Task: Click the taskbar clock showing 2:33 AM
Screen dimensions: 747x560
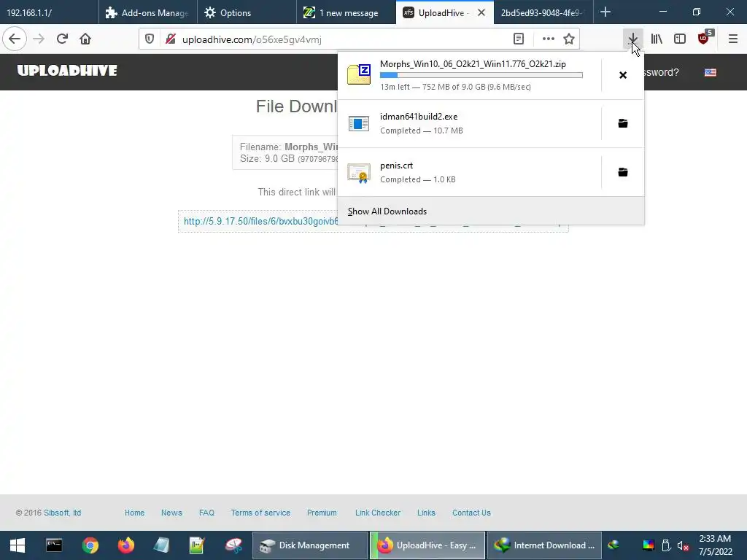Action: coord(715,545)
